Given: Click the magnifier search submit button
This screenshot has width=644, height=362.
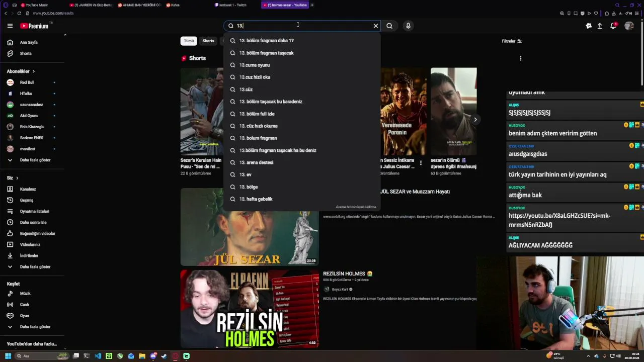Looking at the screenshot, I should (x=389, y=26).
